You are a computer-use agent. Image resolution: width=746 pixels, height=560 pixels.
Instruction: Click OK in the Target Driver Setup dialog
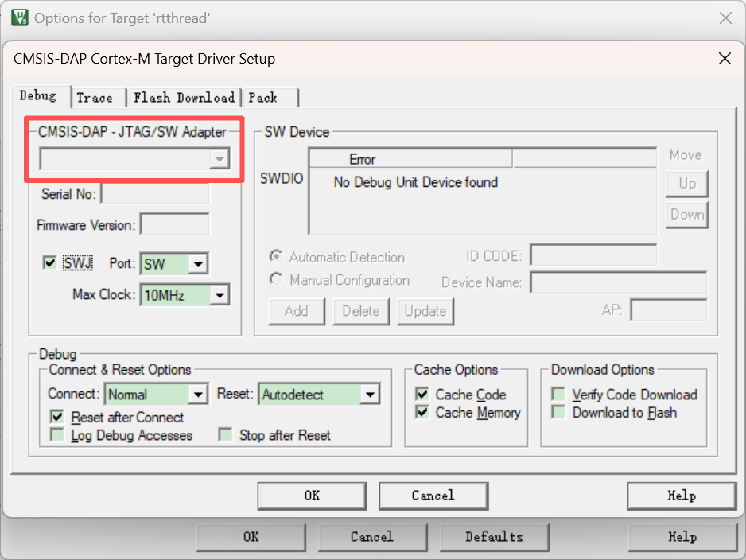pos(312,496)
